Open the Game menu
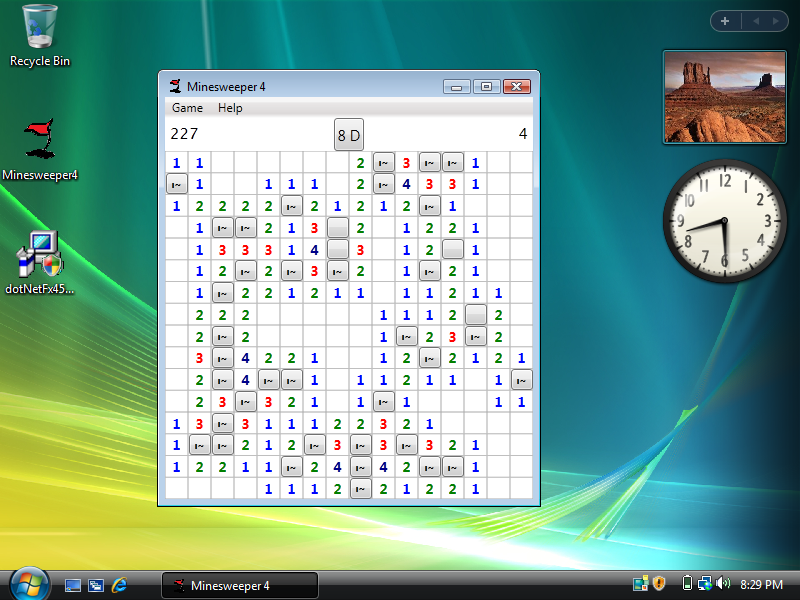The width and height of the screenshot is (800, 600). pos(187,108)
